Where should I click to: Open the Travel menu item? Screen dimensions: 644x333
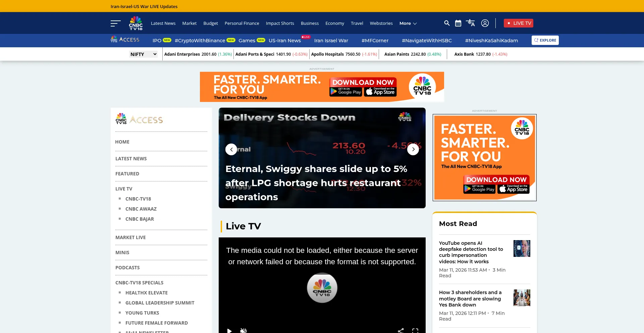(x=357, y=23)
